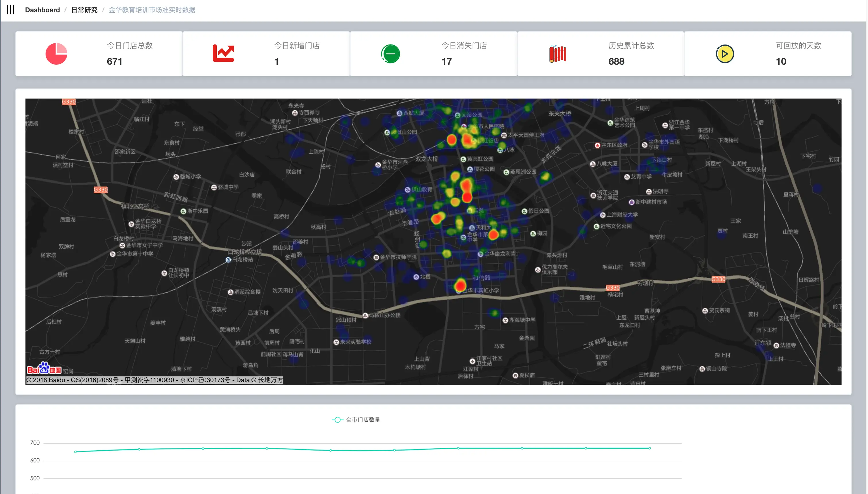The image size is (868, 494).
Task: Click the last data point on line chart
Action: (x=650, y=448)
